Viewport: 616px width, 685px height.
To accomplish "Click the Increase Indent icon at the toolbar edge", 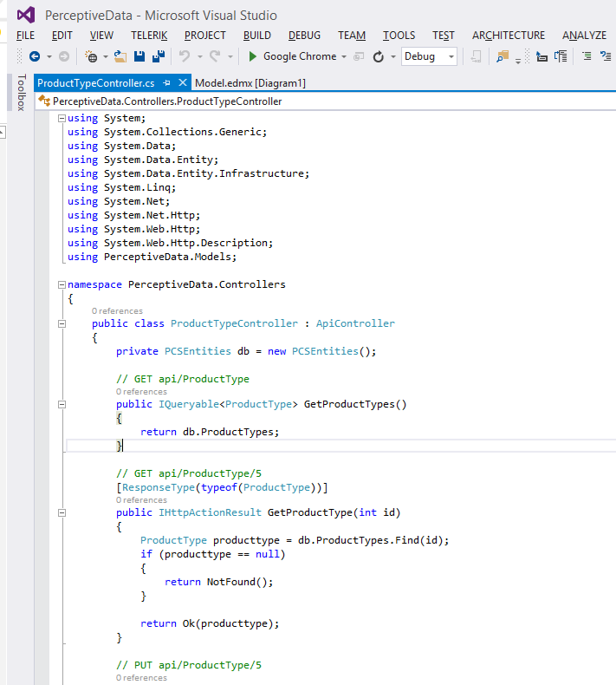I will coord(606,55).
